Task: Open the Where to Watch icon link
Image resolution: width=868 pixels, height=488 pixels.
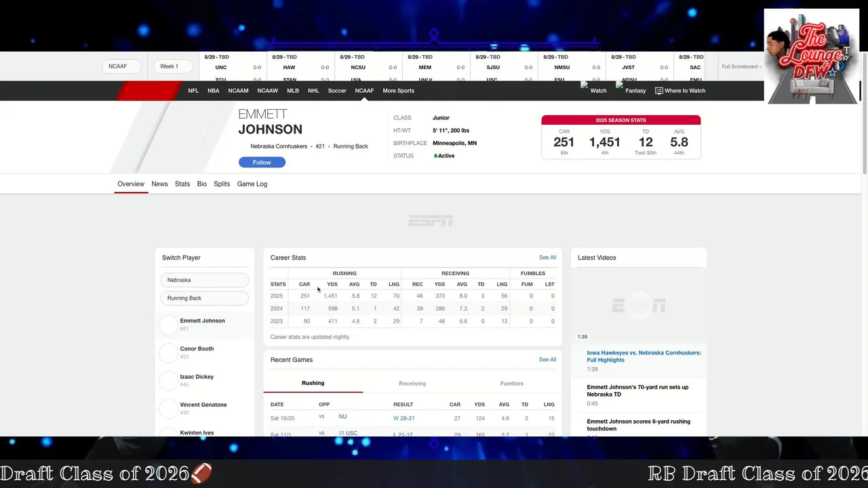Action: click(x=680, y=91)
